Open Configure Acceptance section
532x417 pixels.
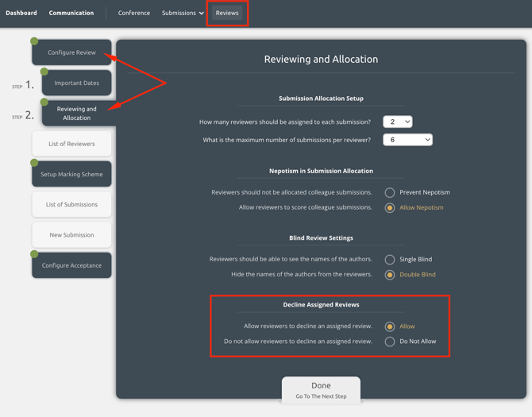click(71, 265)
